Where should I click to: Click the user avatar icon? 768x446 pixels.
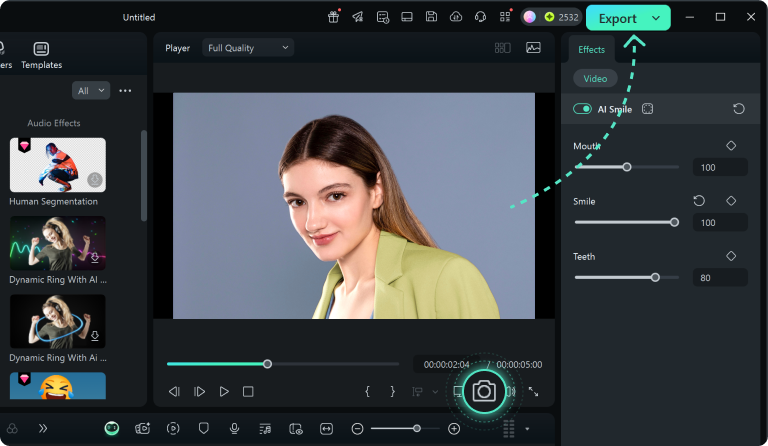point(529,17)
